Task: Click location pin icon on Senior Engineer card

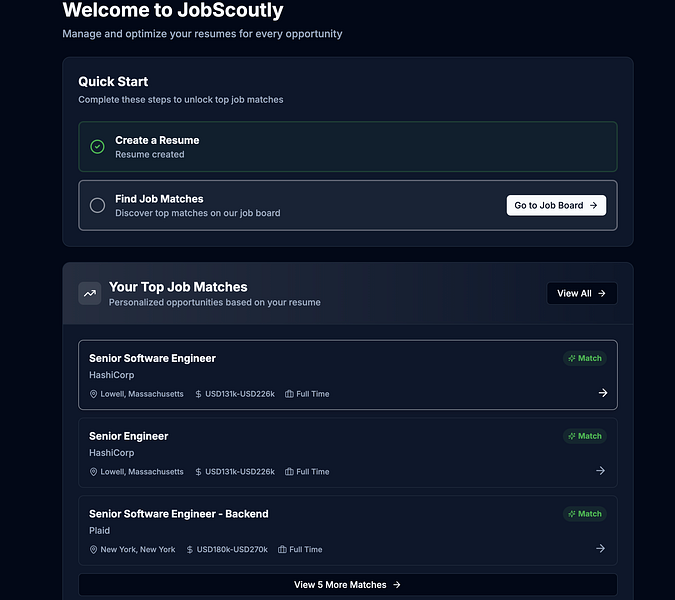Action: (x=93, y=472)
